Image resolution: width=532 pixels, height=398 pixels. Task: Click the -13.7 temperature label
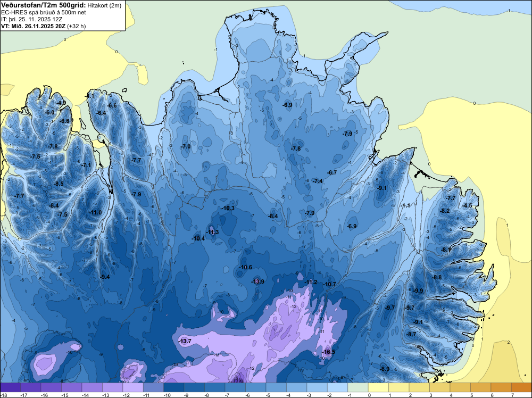185,341
